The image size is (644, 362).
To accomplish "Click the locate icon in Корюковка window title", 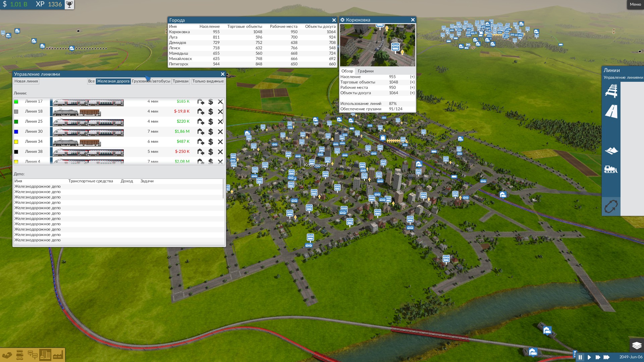I will click(342, 20).
